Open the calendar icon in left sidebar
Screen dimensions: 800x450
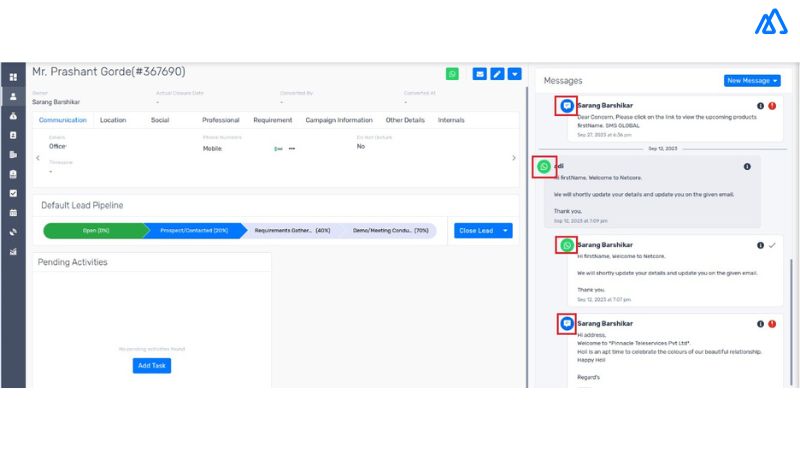[13, 213]
